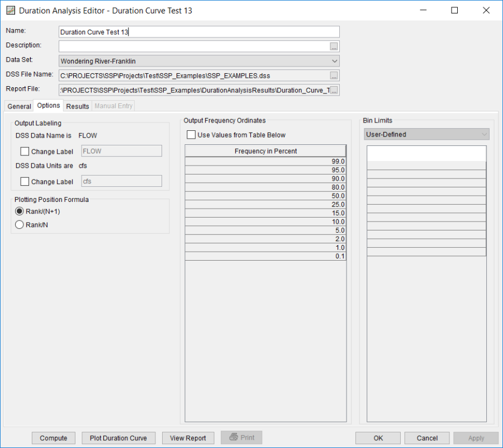Open the DSS File Name browse button

click(x=334, y=76)
